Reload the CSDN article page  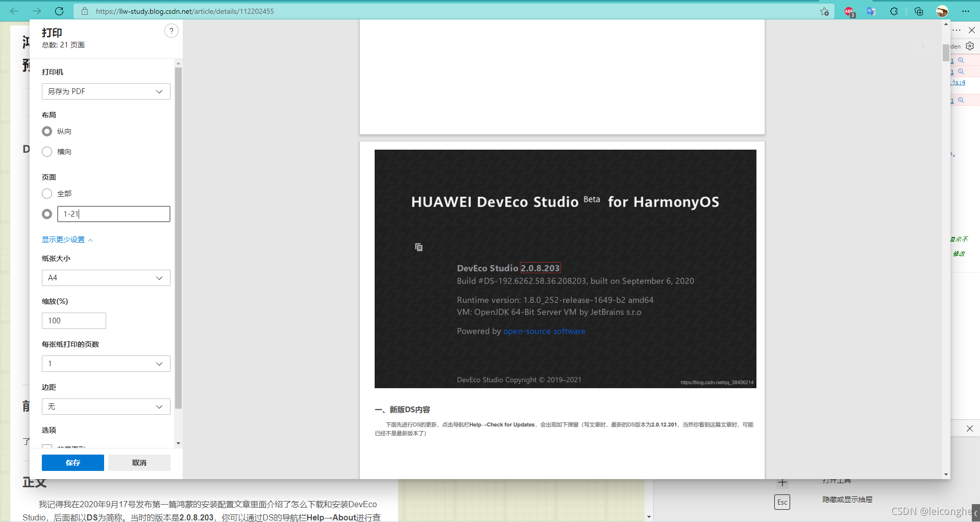click(59, 11)
